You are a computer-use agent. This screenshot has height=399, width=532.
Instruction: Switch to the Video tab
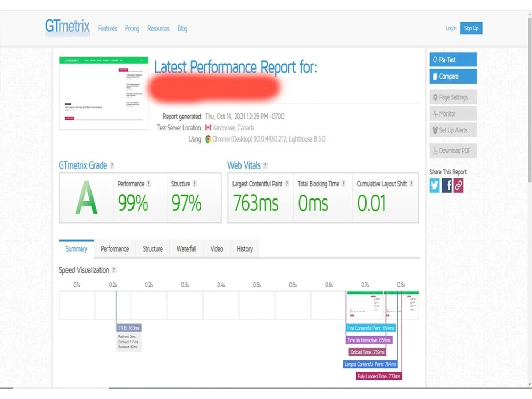coord(217,248)
